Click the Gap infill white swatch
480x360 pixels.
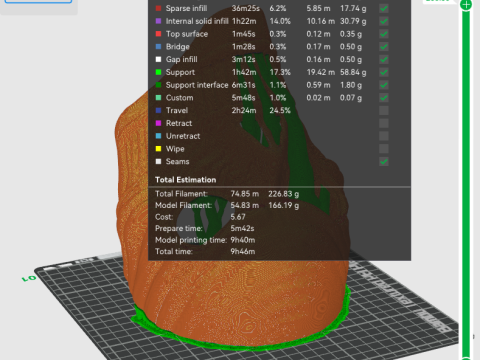(159, 59)
